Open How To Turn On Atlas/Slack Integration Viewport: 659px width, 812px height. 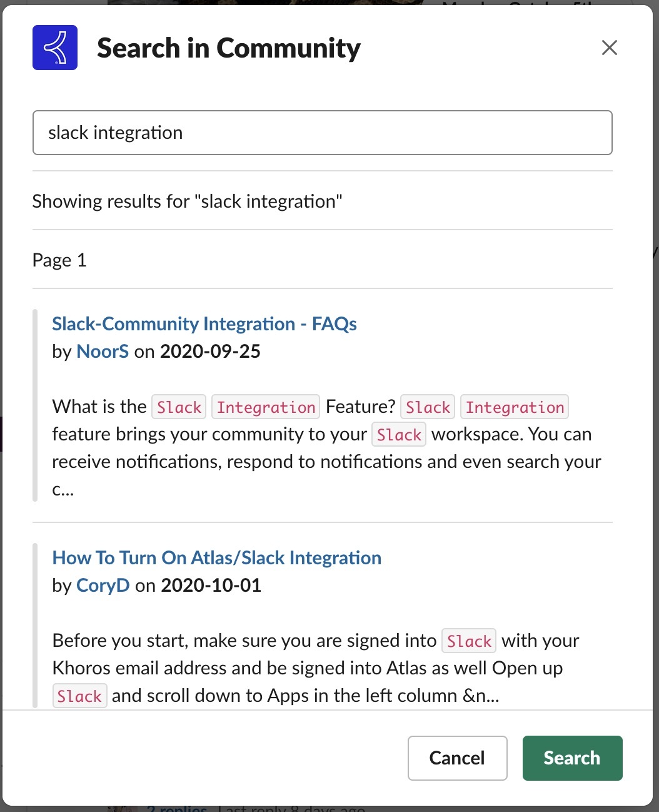click(x=217, y=558)
